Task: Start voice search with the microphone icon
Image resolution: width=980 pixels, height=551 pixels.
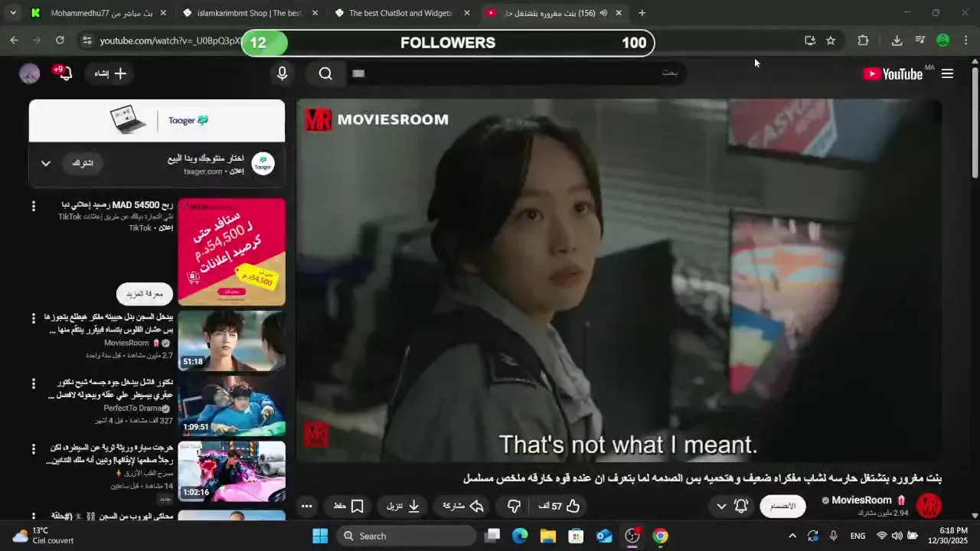Action: point(283,73)
